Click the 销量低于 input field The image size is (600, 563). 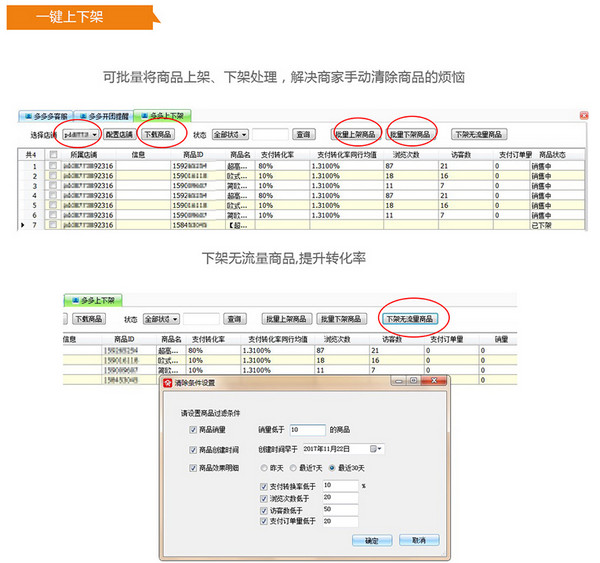pyautogui.click(x=308, y=430)
